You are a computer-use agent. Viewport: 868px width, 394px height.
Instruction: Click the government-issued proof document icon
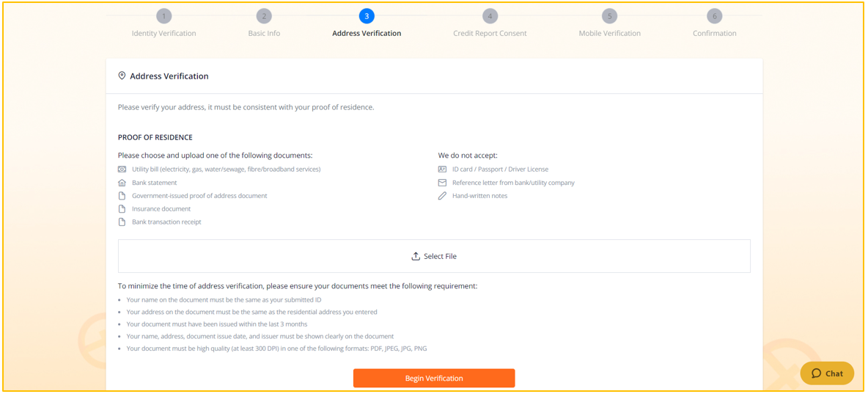pyautogui.click(x=122, y=196)
